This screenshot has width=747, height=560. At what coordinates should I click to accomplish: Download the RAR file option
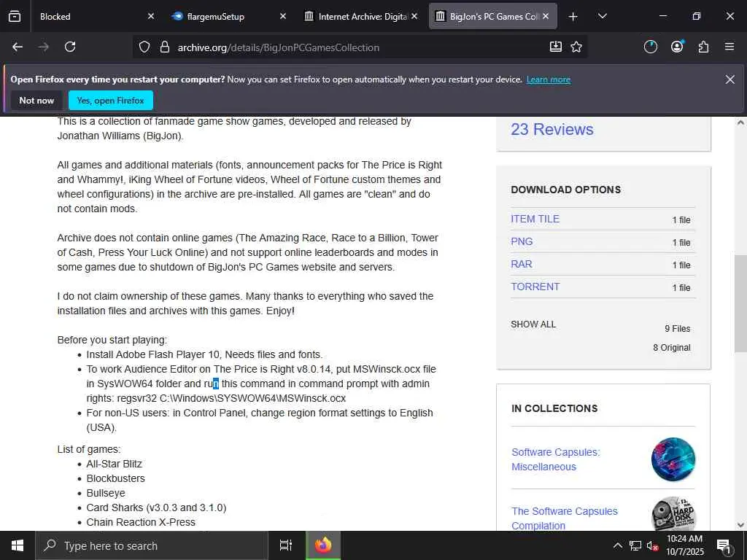click(x=521, y=264)
